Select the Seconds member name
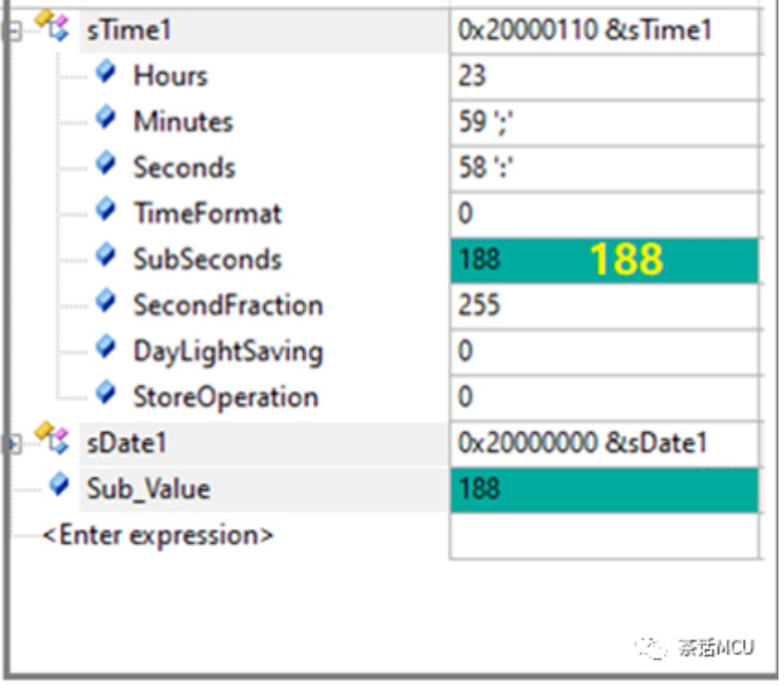This screenshot has height=685, width=784. point(184,167)
